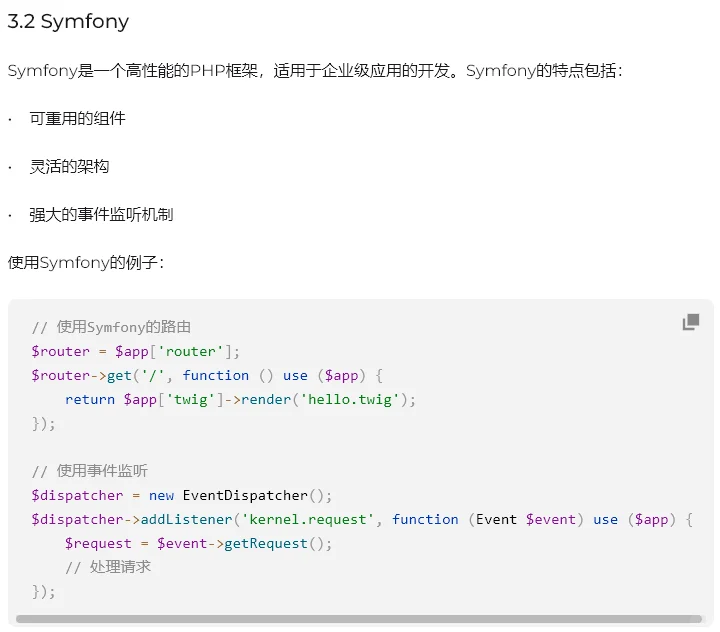Screen dimensions: 720x632
Task: Click the string 'kernel.request' in the code
Action: [x=308, y=519]
